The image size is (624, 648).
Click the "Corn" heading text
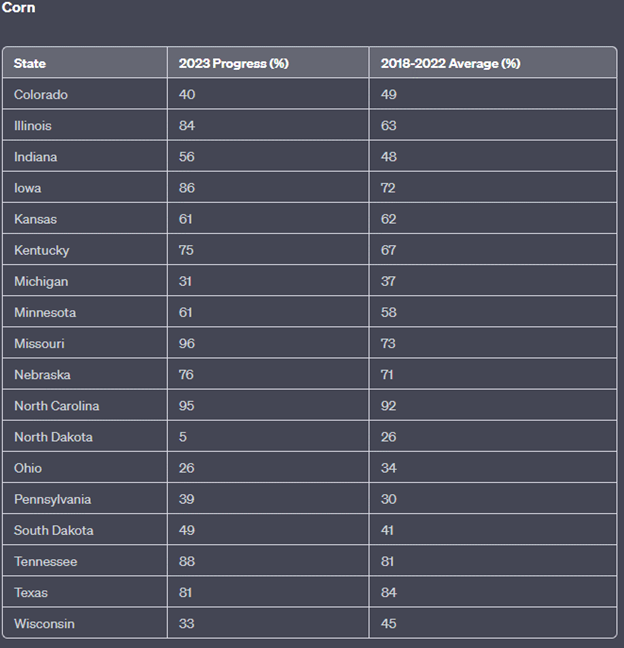point(19,8)
